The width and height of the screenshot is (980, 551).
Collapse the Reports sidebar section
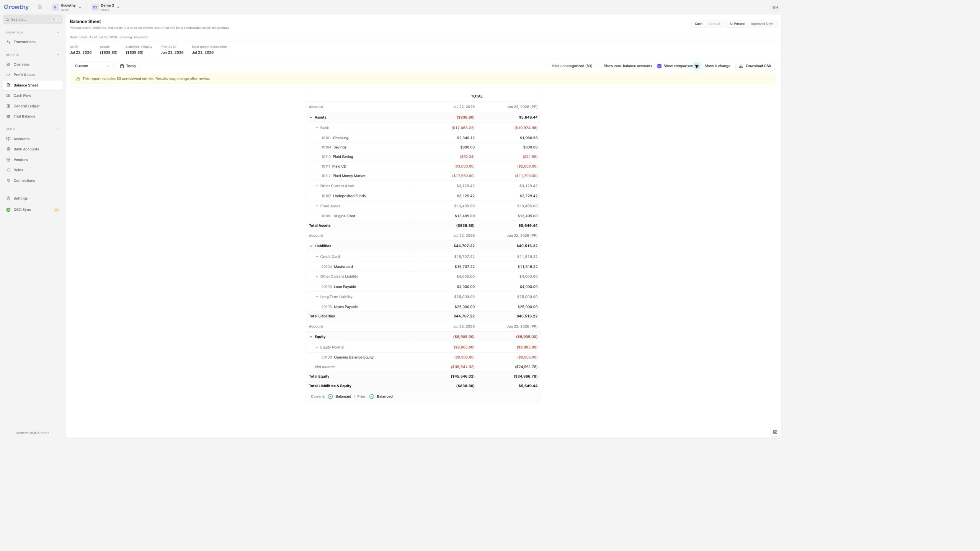coord(58,55)
